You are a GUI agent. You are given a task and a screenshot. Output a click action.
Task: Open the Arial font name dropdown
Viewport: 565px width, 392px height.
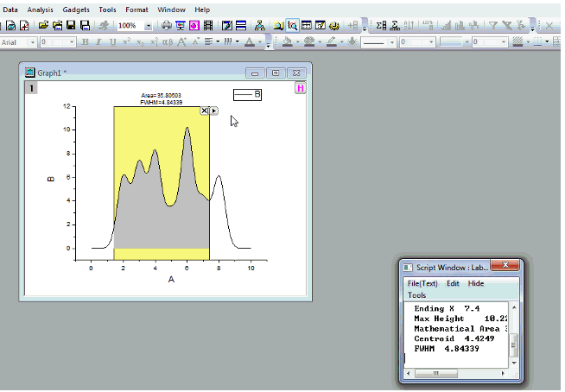[32, 42]
